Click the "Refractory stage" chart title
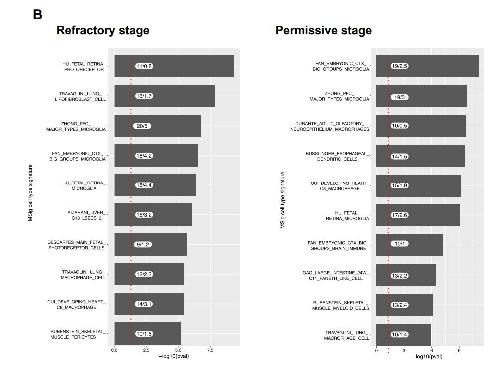 tap(103, 30)
